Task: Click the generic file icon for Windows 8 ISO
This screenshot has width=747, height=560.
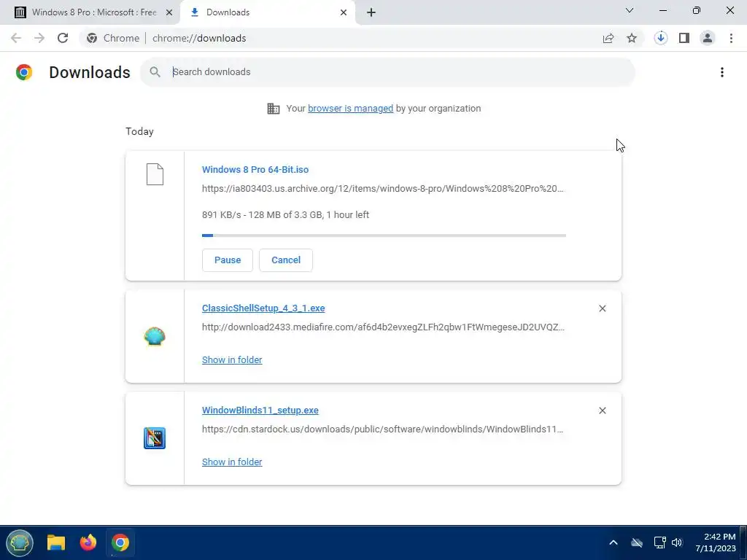Action: tap(155, 174)
